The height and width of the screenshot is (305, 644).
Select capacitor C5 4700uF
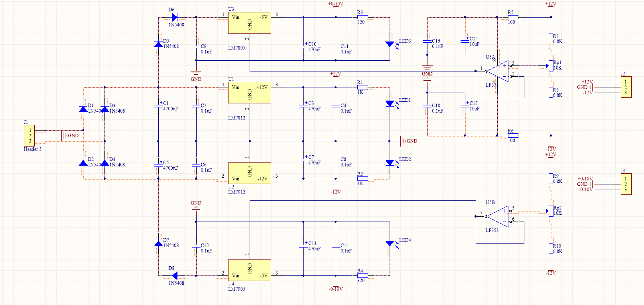pos(158,165)
